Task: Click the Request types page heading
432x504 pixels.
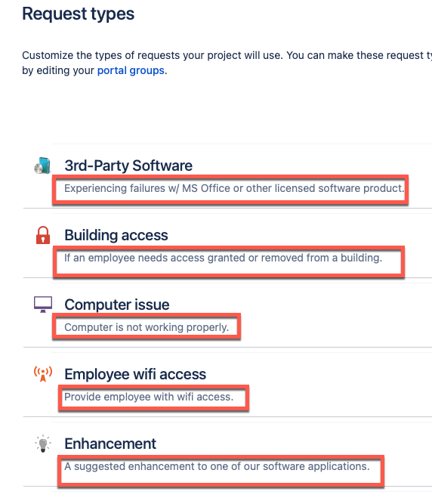Action: point(78,14)
